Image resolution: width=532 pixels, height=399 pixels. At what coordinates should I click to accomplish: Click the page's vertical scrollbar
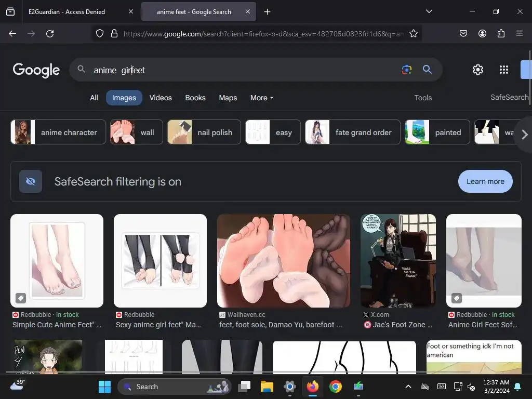(529, 78)
